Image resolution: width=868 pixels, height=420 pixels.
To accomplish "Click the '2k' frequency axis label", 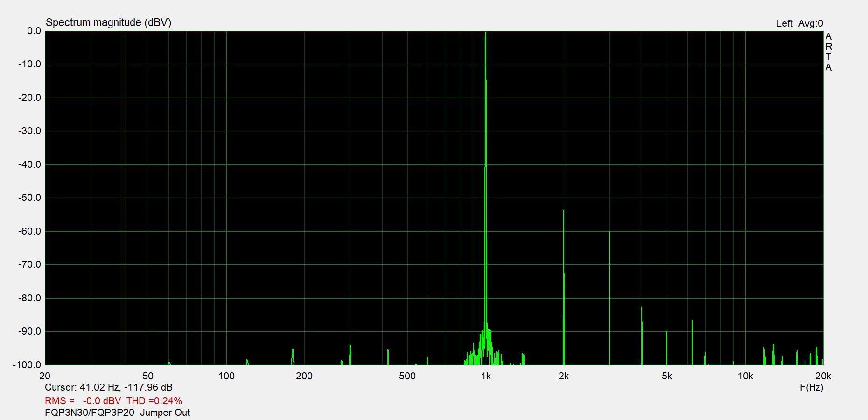I will (x=564, y=376).
